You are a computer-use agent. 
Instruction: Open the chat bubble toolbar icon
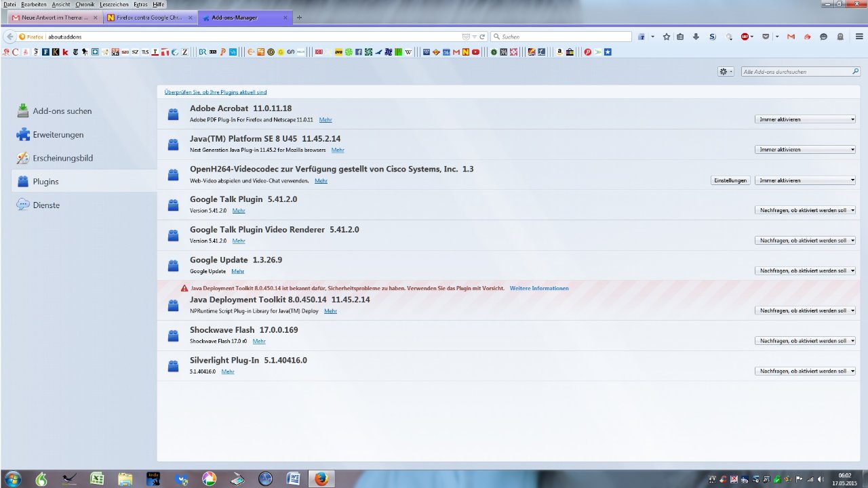click(x=823, y=37)
